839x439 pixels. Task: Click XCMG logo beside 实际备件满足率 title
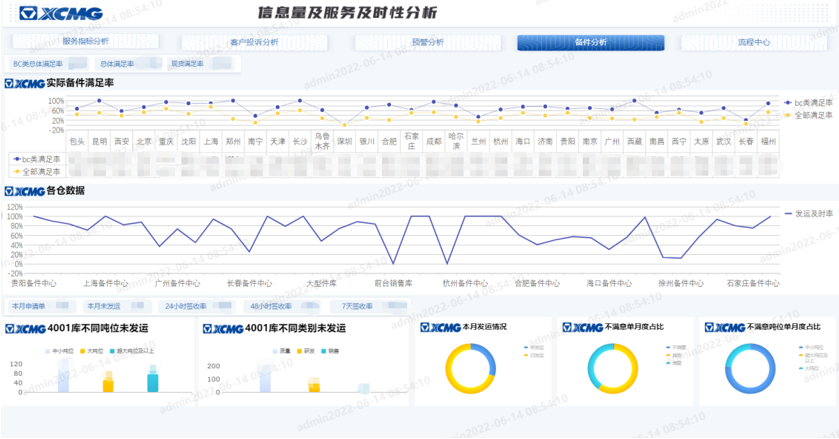(x=25, y=84)
